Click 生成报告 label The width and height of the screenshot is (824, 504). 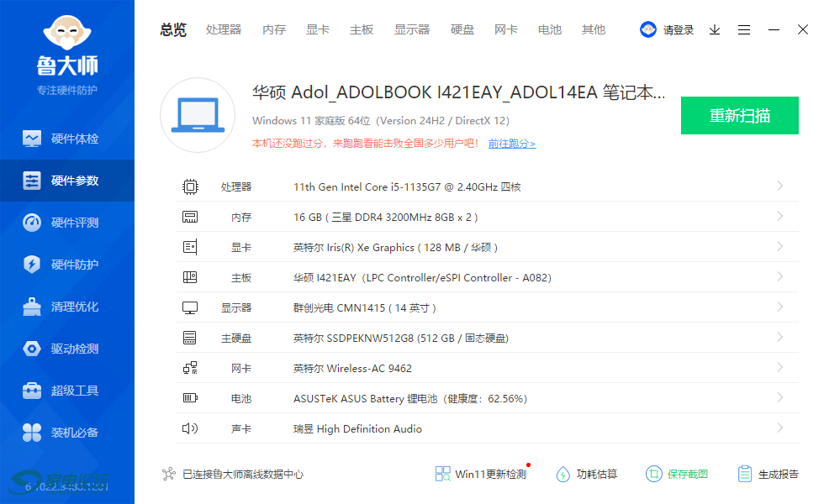[779, 474]
